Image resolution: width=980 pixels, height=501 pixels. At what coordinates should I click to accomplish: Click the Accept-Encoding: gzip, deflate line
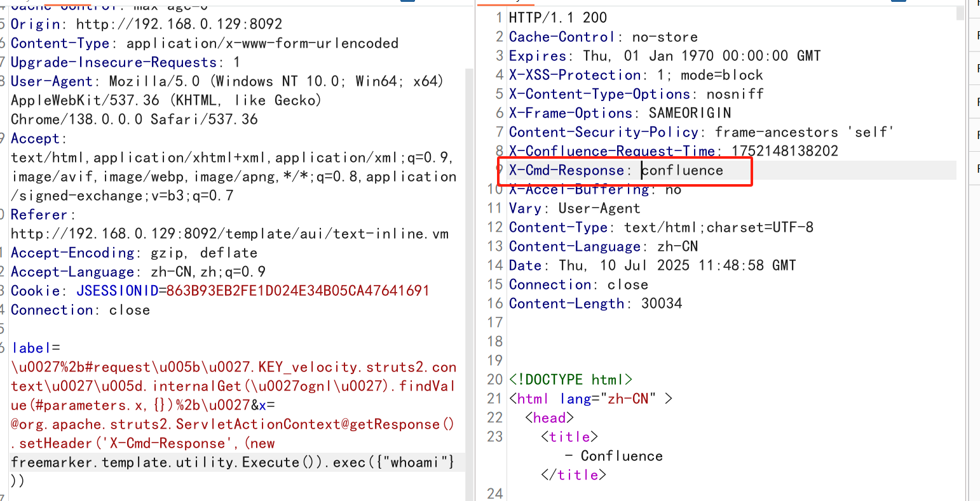point(134,253)
